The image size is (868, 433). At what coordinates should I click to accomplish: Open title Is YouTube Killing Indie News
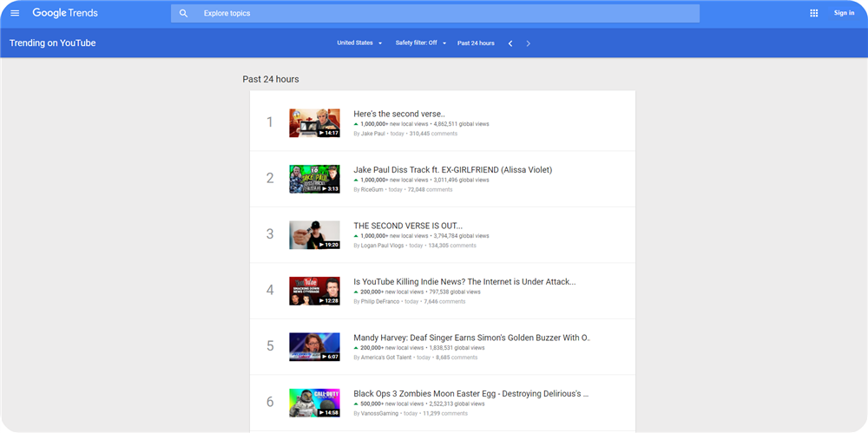click(465, 281)
